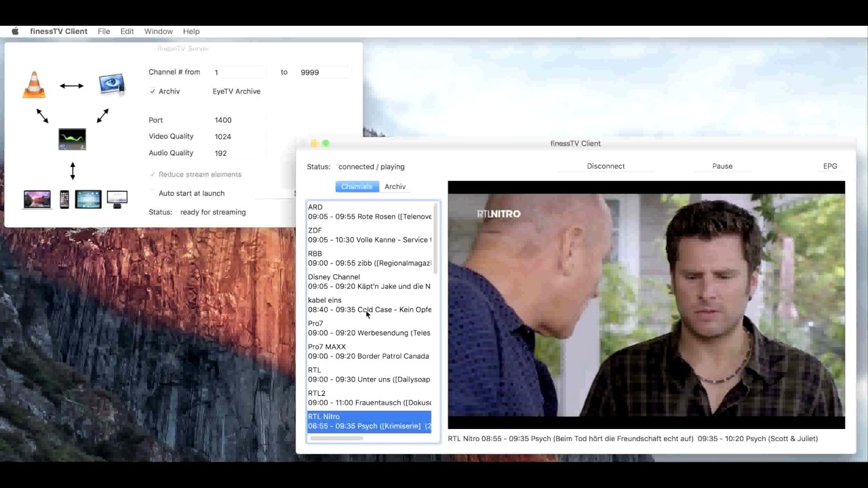
Task: Toggle the Archiv checkbox in server window
Action: pos(153,91)
